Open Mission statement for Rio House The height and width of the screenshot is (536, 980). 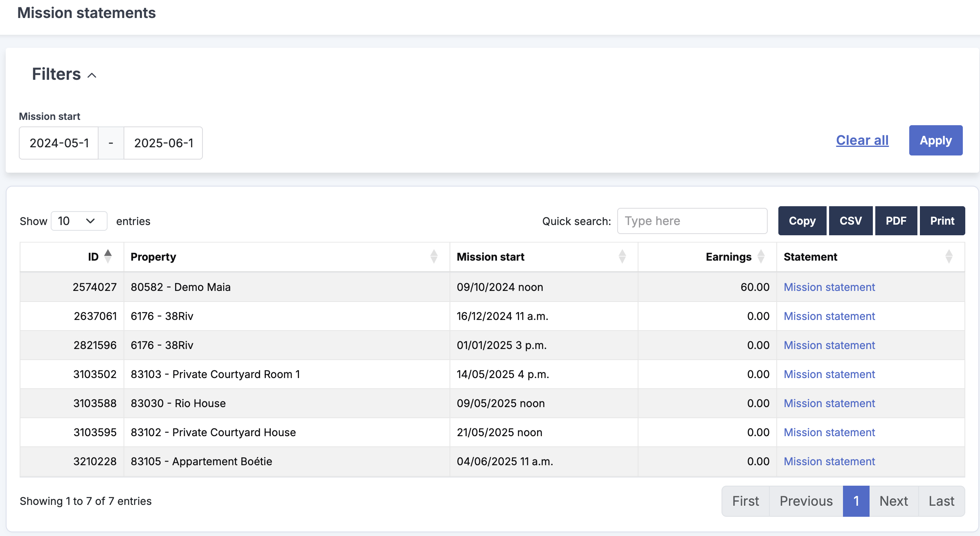[x=829, y=403]
